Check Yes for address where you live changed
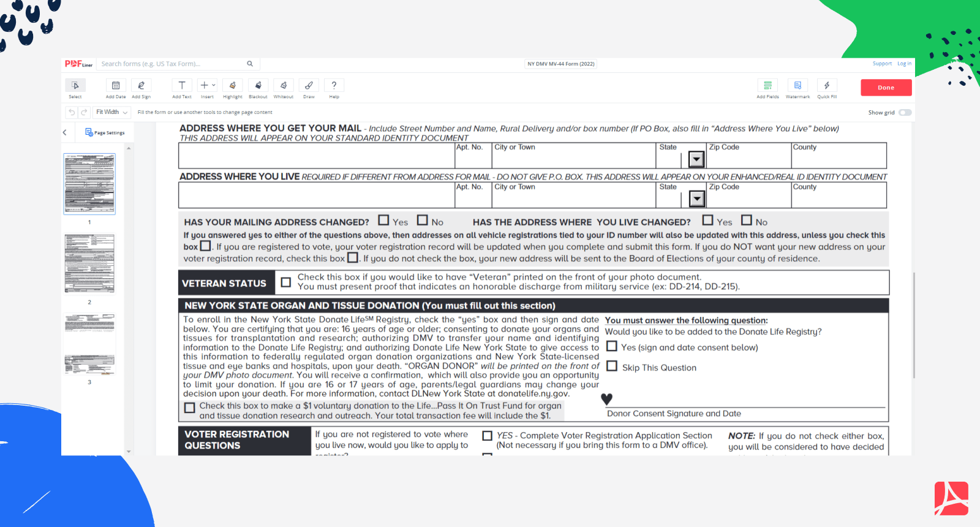Image resolution: width=980 pixels, height=527 pixels. tap(708, 220)
